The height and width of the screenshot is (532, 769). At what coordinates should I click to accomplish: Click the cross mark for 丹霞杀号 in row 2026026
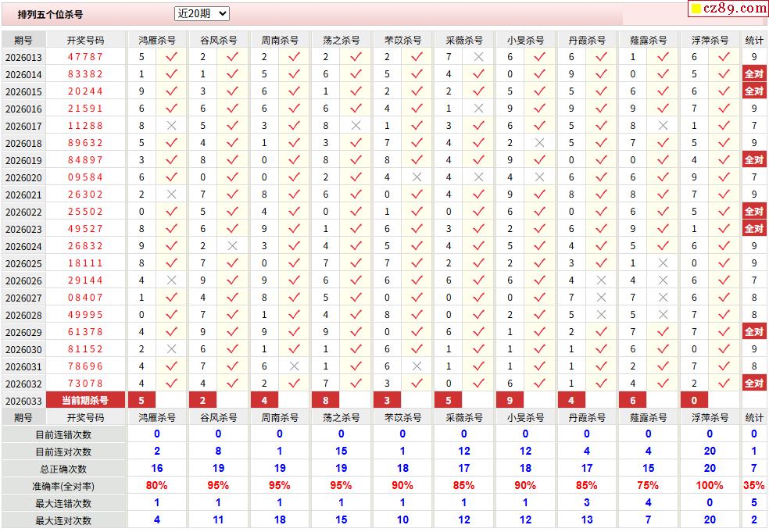coord(601,280)
